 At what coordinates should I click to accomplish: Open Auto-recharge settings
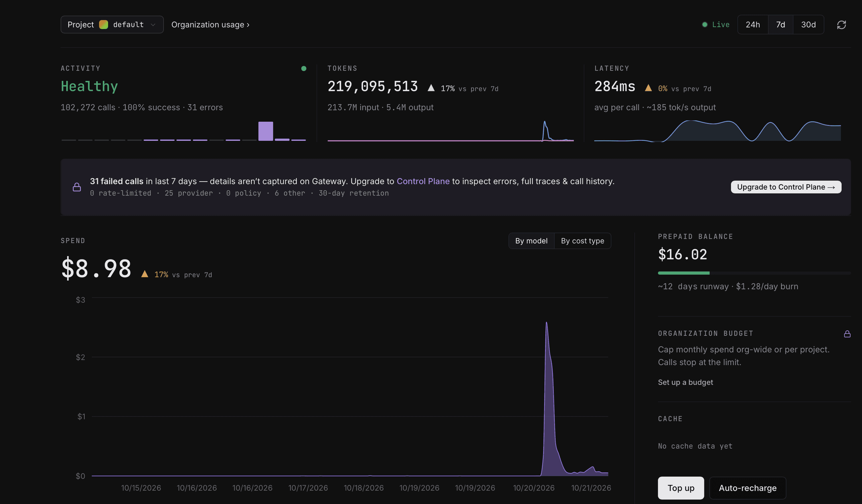pyautogui.click(x=748, y=488)
